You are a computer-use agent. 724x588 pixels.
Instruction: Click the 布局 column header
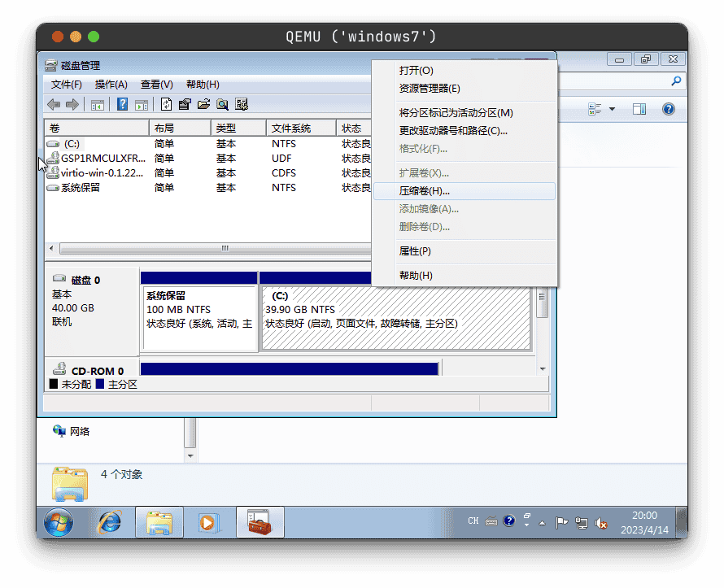[180, 128]
